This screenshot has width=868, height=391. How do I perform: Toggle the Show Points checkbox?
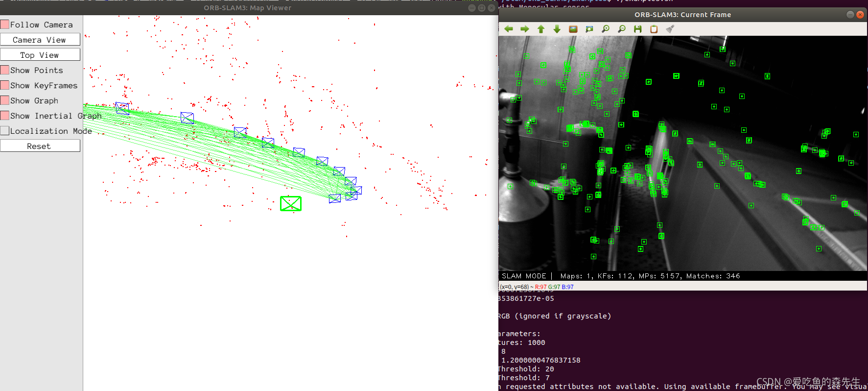coord(5,70)
